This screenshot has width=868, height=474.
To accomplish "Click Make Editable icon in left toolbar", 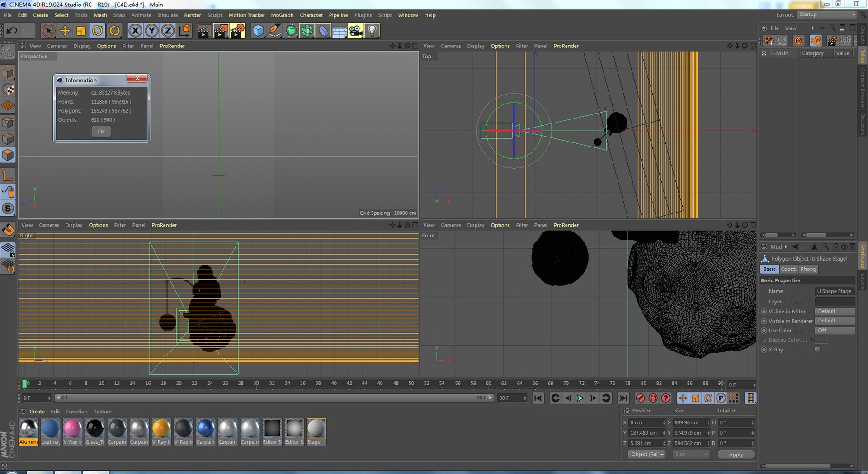I will click(x=8, y=52).
